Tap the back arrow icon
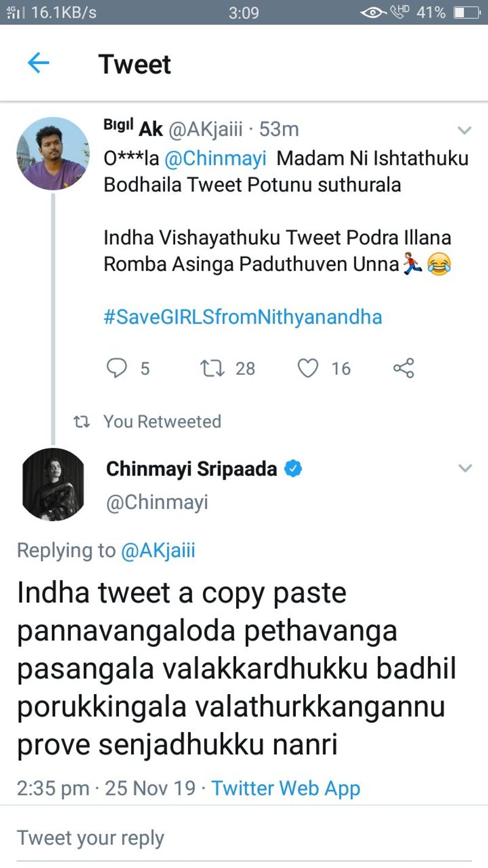Image resolution: width=488 pixels, height=868 pixels. tap(38, 63)
